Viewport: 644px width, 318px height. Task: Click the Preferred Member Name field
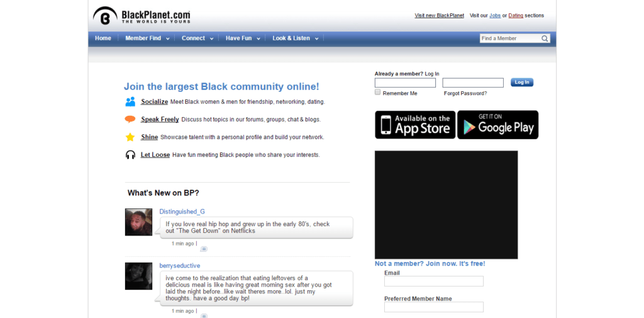point(434,307)
